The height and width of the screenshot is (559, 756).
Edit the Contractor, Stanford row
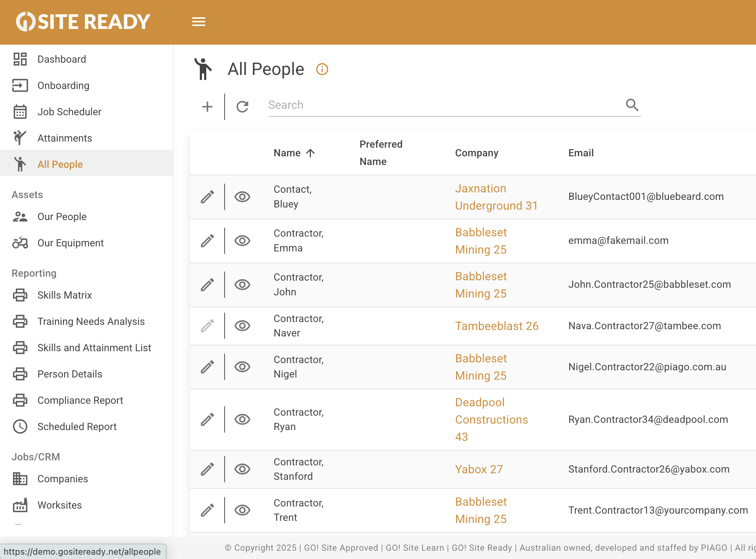click(x=207, y=469)
